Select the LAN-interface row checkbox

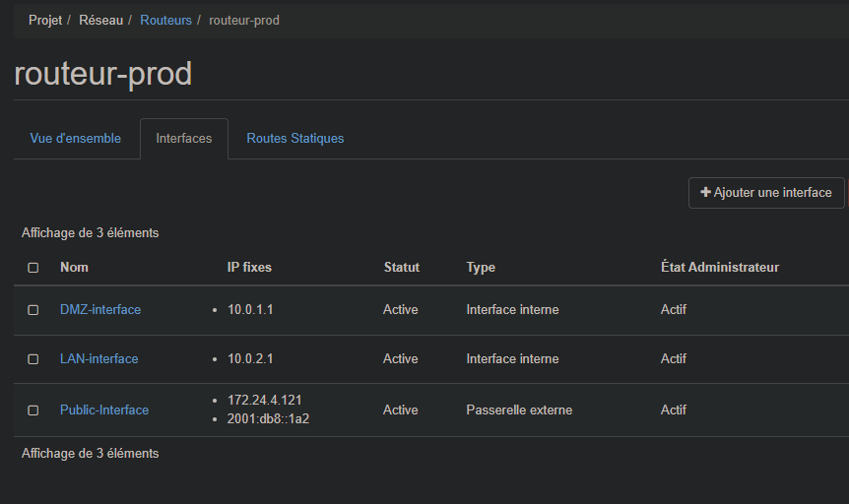[33, 359]
